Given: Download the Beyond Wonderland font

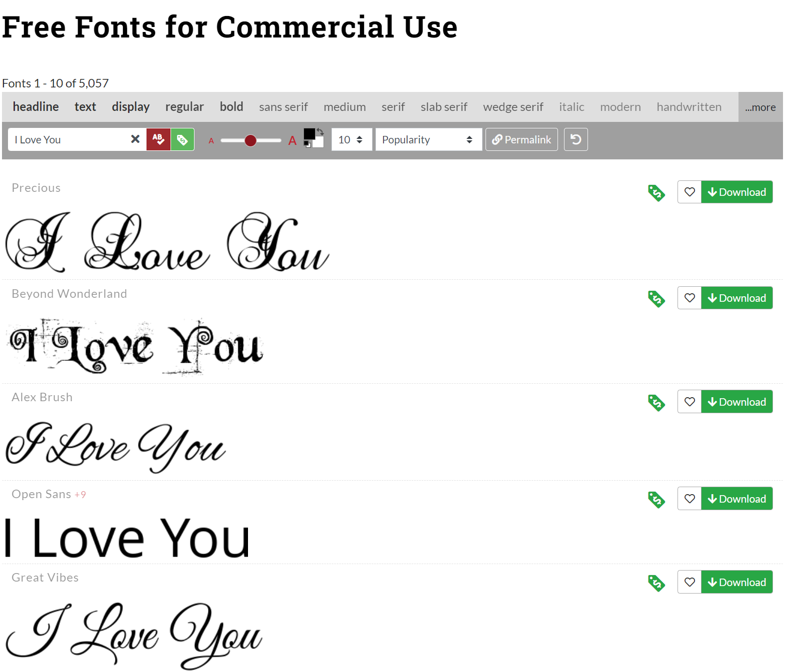Looking at the screenshot, I should (x=737, y=298).
